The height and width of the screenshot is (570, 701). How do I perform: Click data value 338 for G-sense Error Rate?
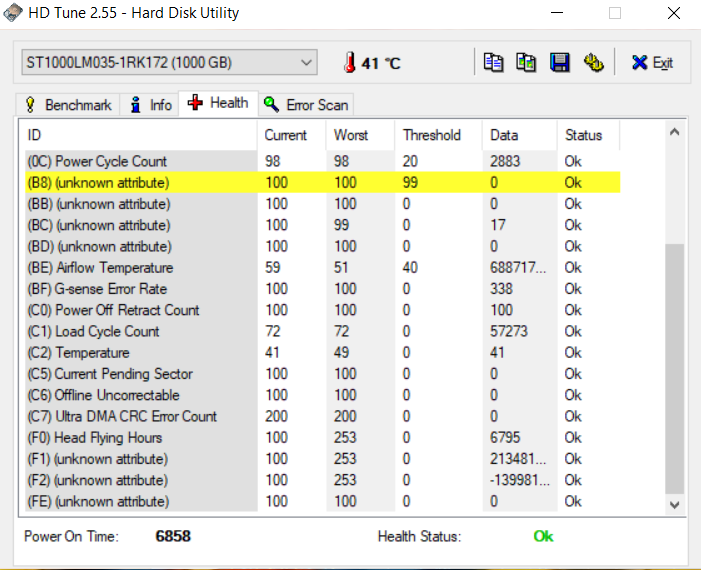[x=501, y=289]
